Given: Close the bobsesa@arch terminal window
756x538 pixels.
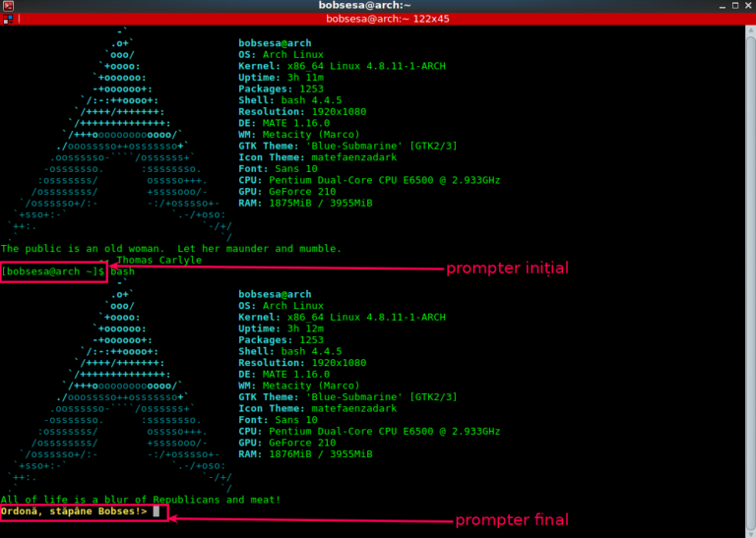Looking at the screenshot, I should click(x=748, y=6).
